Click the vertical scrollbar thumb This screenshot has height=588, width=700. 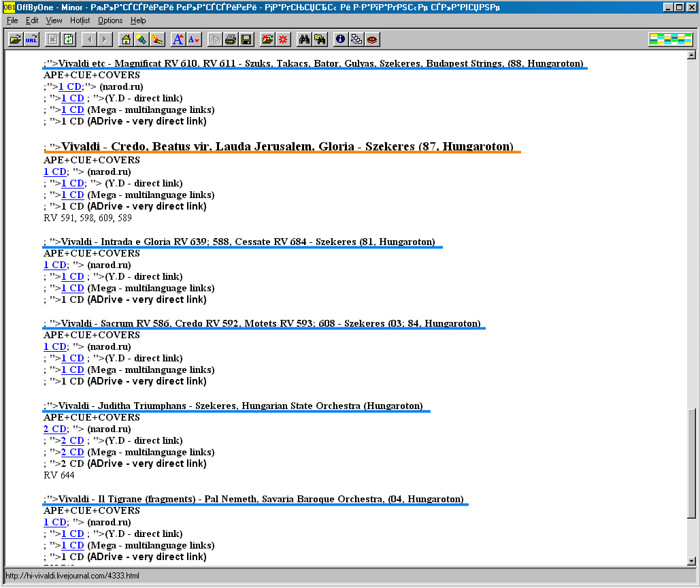(692, 463)
